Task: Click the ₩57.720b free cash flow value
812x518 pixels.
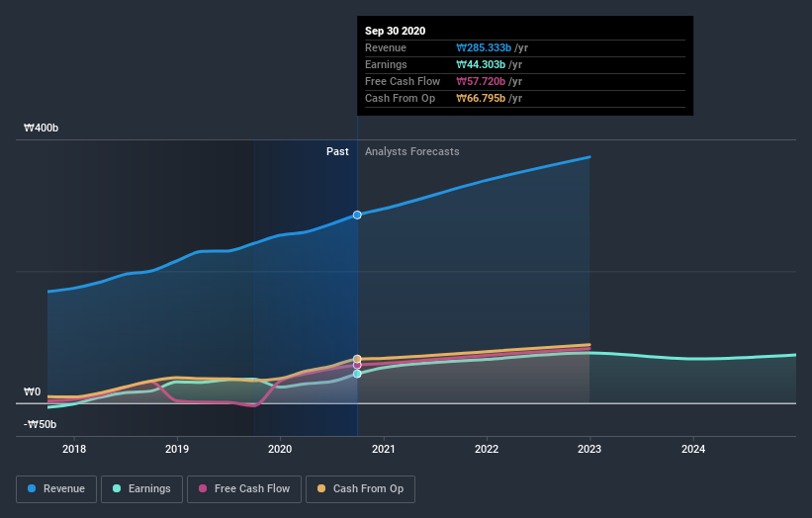Action: pyautogui.click(x=481, y=81)
